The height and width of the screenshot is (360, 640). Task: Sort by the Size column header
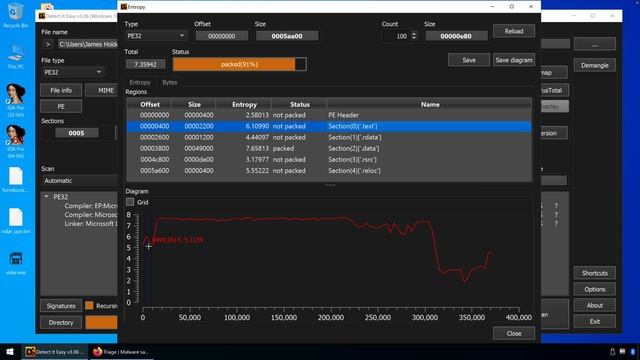coord(194,104)
